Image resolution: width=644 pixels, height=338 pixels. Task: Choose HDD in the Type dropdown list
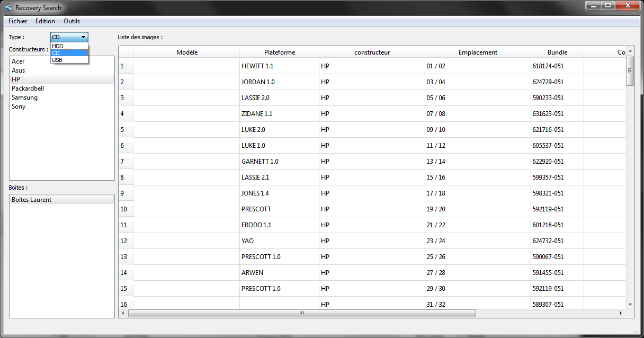coord(58,46)
